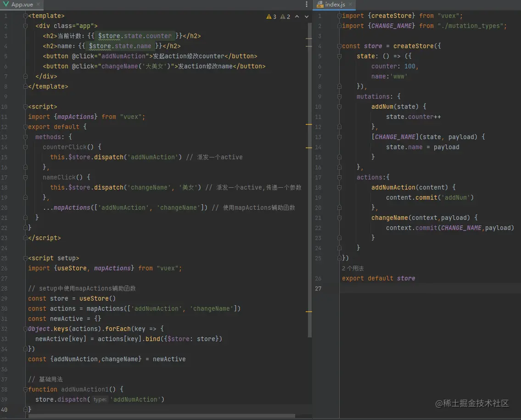Screen dimensions: 521x420
Task: Collapse the state: () => fold marker
Action: (x=339, y=56)
